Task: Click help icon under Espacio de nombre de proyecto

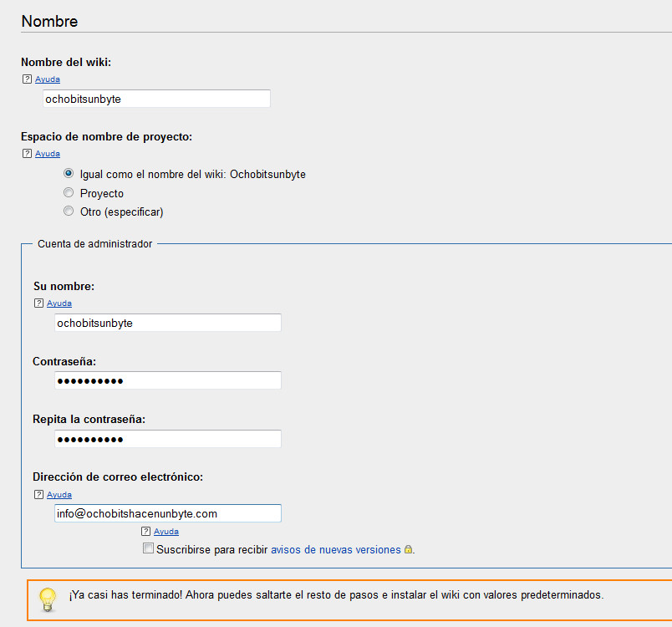Action: click(x=27, y=154)
